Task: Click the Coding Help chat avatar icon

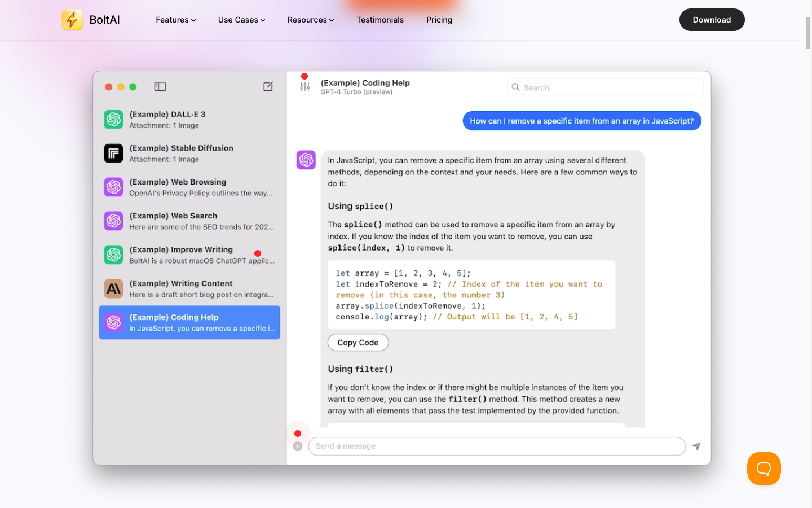Action: coord(113,322)
